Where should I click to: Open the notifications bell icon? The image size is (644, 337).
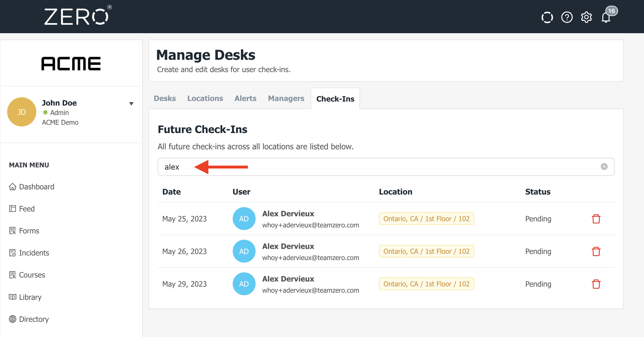(x=606, y=17)
